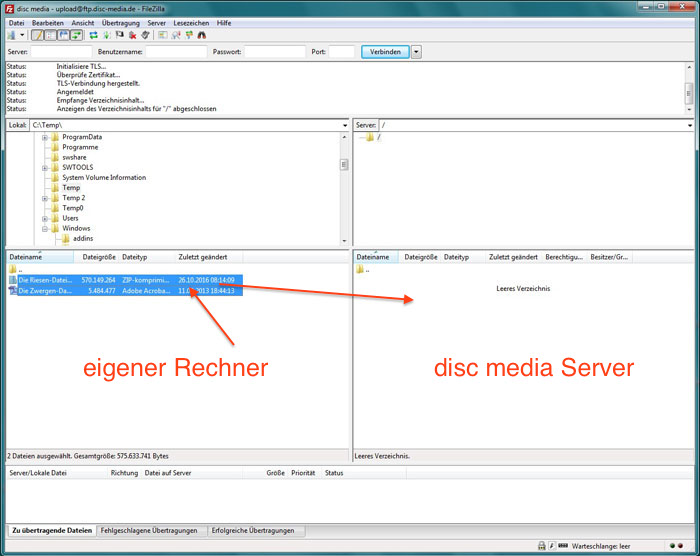The width and height of the screenshot is (700, 556).
Task: Focus the Benutzername input field
Action: click(176, 52)
